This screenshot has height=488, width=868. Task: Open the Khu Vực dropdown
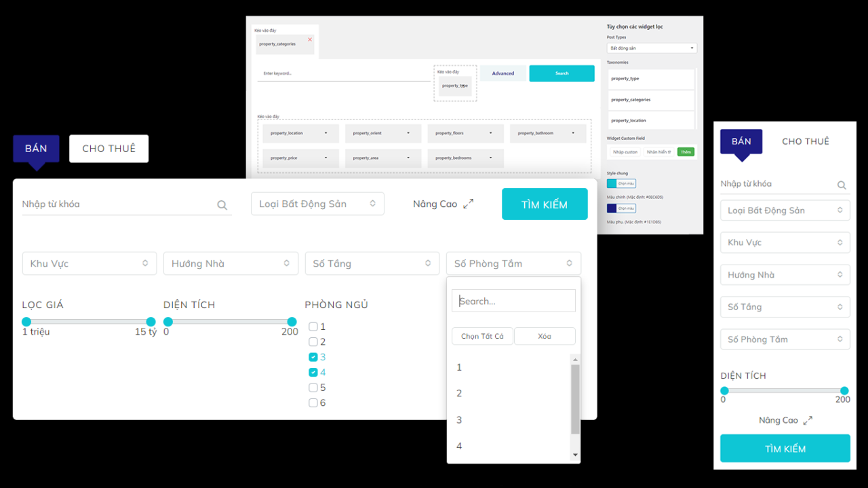point(89,263)
